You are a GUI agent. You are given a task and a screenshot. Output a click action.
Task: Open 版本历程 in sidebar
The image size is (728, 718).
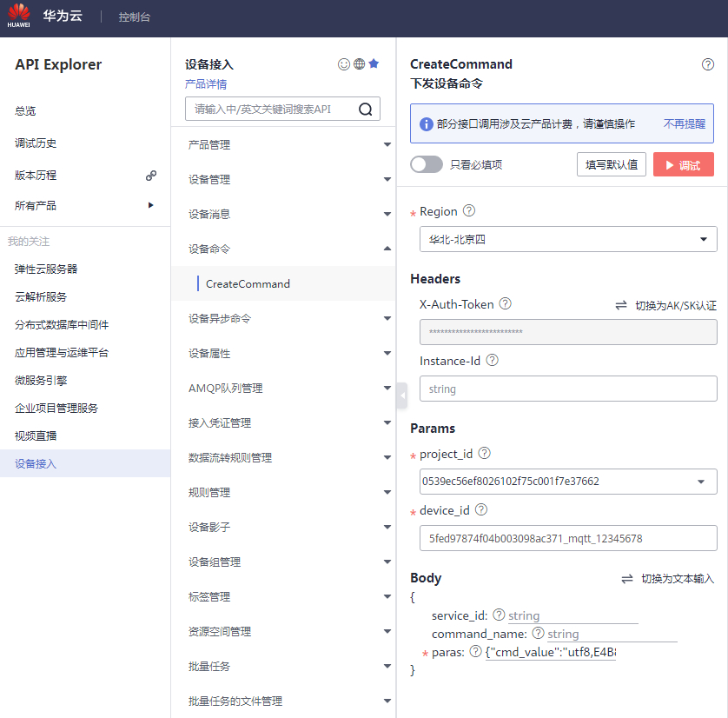tap(36, 175)
